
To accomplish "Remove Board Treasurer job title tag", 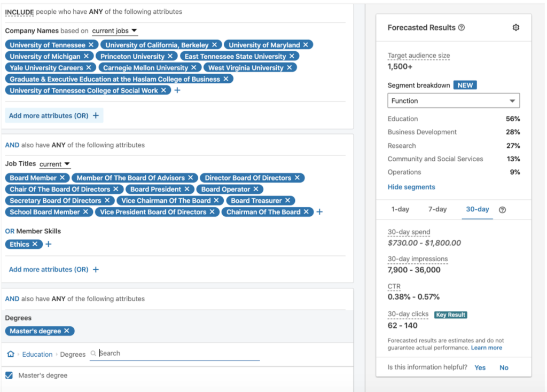I will 287,201.
